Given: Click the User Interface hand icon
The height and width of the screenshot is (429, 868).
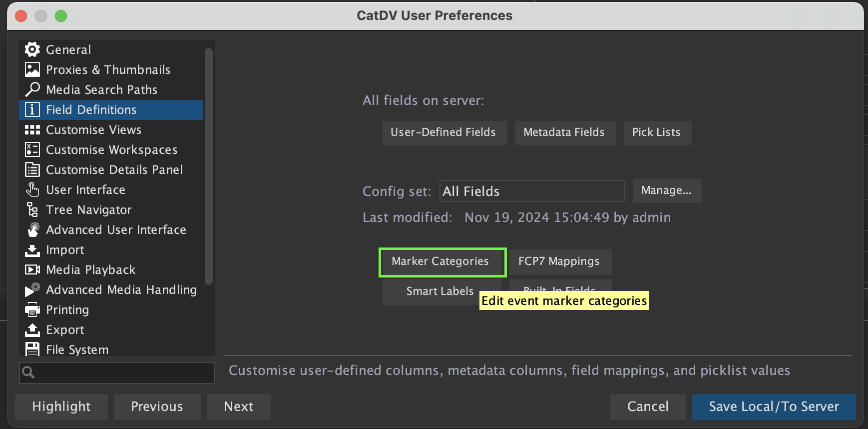Looking at the screenshot, I should (x=32, y=189).
